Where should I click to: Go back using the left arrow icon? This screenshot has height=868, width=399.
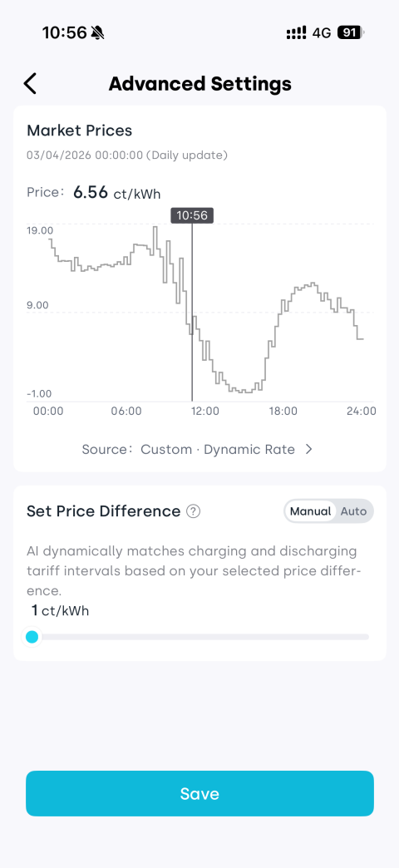tap(30, 84)
